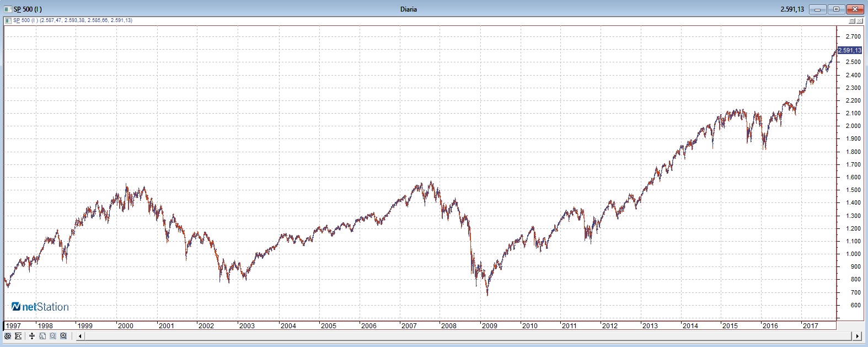Click the zoom in magnifier icon
868x347 pixels.
pos(63,336)
